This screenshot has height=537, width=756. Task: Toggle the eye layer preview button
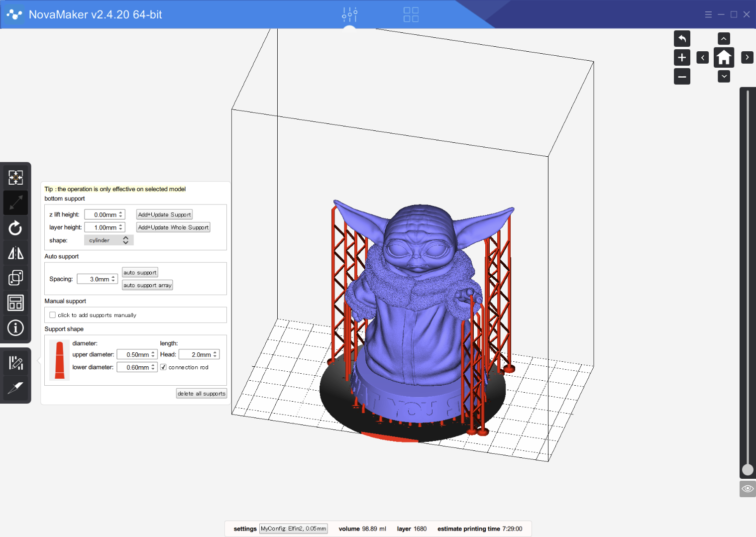(x=748, y=489)
